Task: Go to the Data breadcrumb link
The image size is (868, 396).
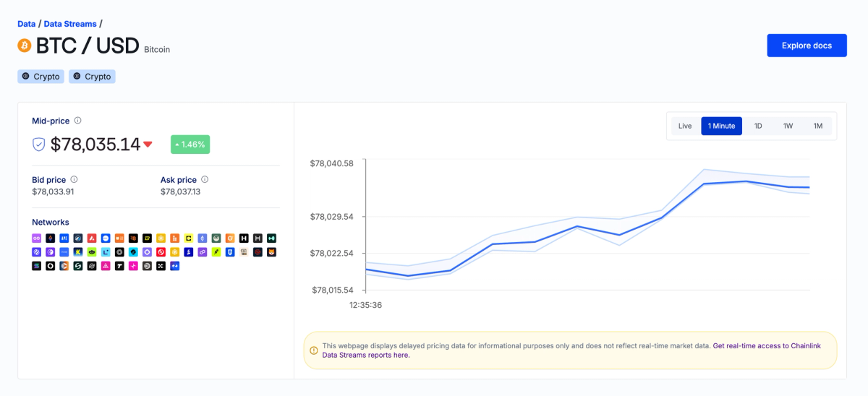Action: (27, 24)
